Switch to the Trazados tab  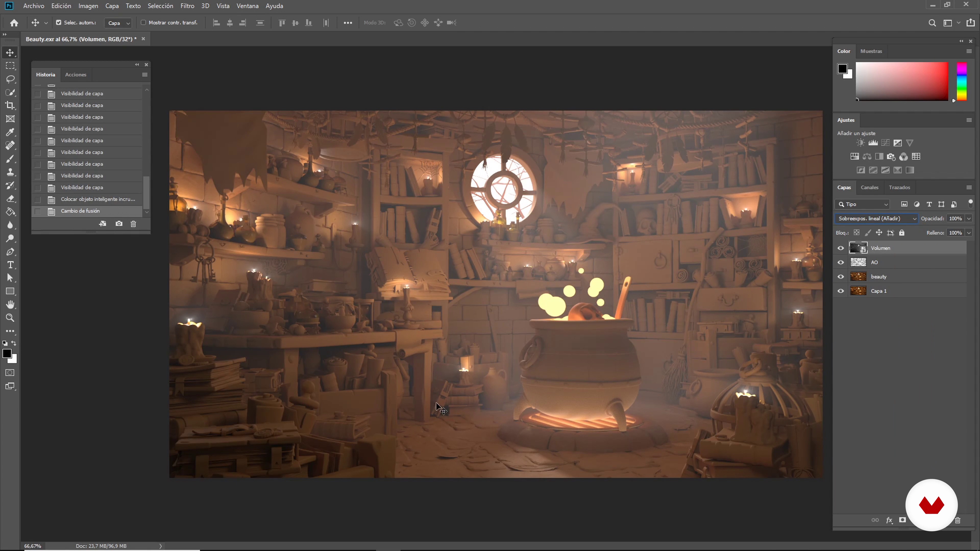pos(899,187)
